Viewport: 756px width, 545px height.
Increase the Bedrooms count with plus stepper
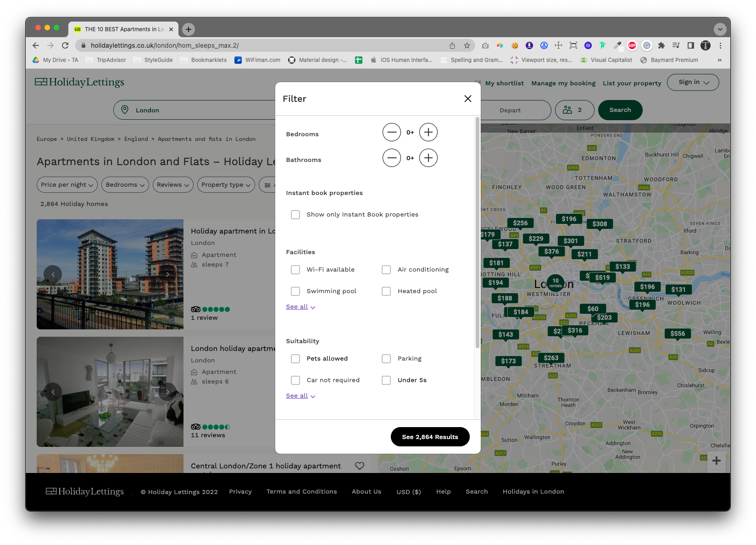pos(428,132)
